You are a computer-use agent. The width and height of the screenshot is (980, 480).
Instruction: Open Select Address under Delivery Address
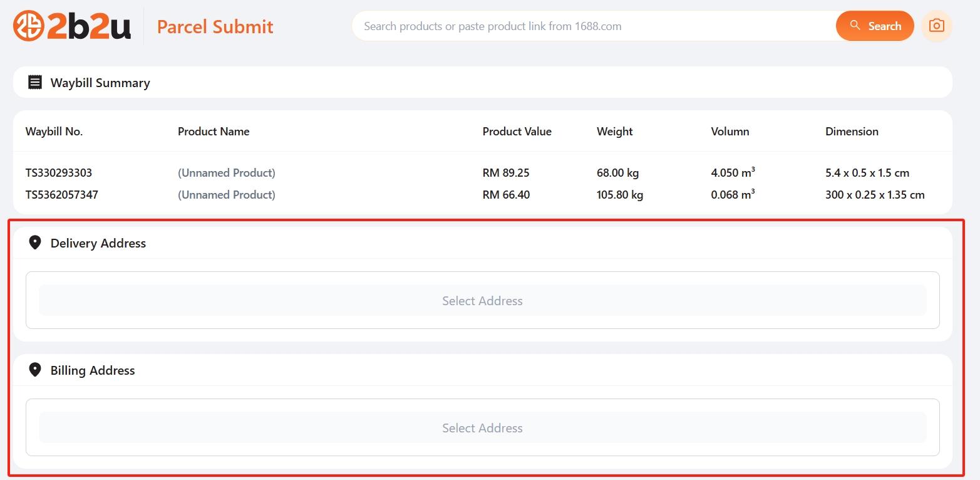point(482,301)
